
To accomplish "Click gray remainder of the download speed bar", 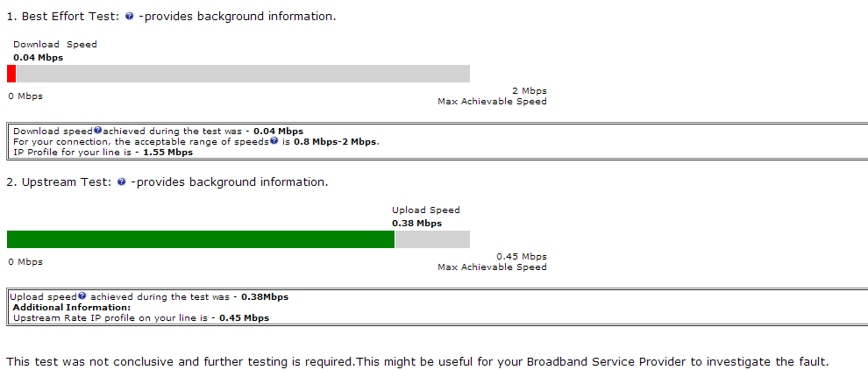I will click(x=243, y=74).
